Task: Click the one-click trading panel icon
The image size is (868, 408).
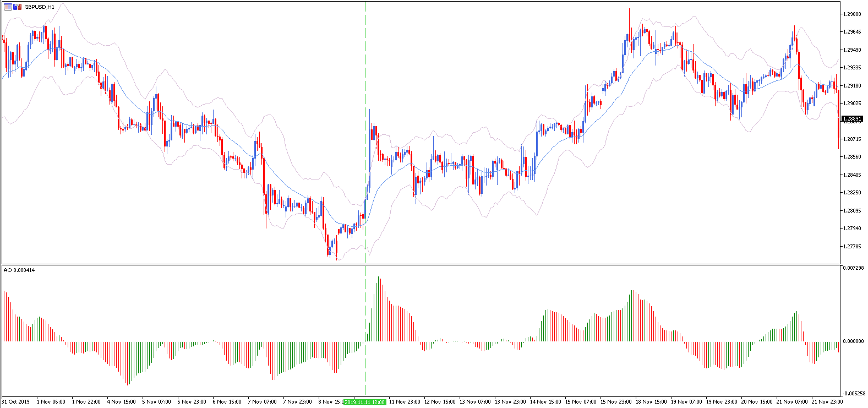Action: point(18,7)
